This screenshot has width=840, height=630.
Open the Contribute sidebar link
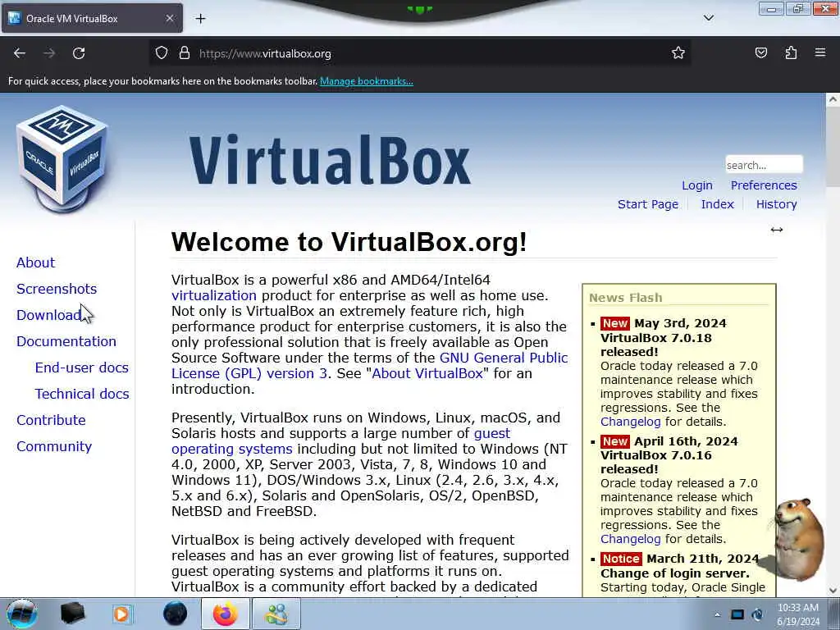(x=51, y=420)
